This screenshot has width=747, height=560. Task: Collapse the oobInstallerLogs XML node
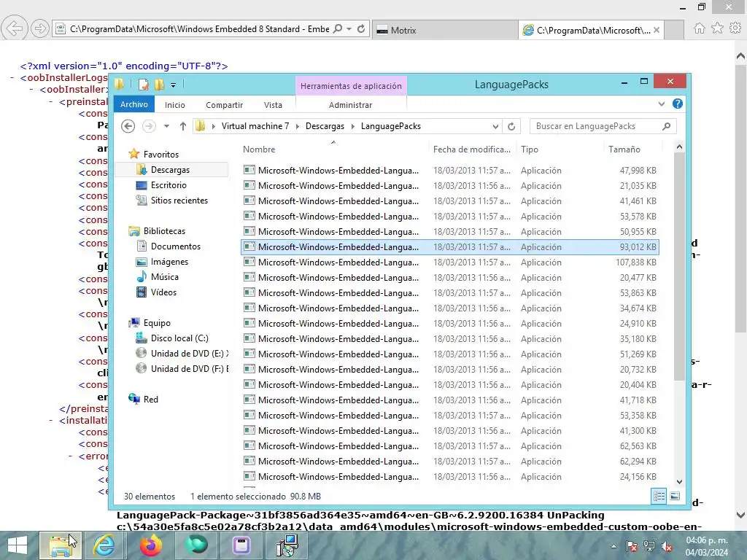[12, 77]
